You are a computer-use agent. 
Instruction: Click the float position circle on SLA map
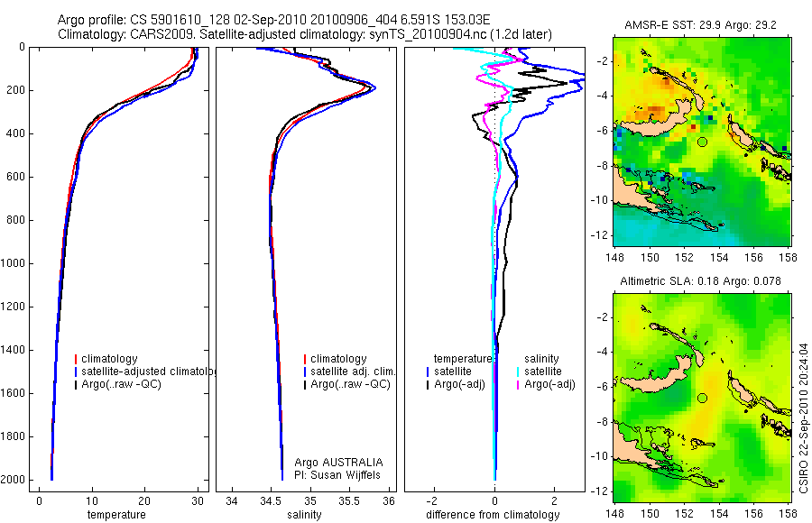tap(702, 399)
